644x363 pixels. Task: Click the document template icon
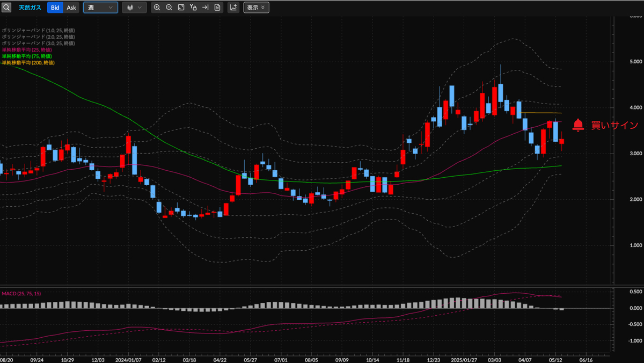click(x=217, y=8)
